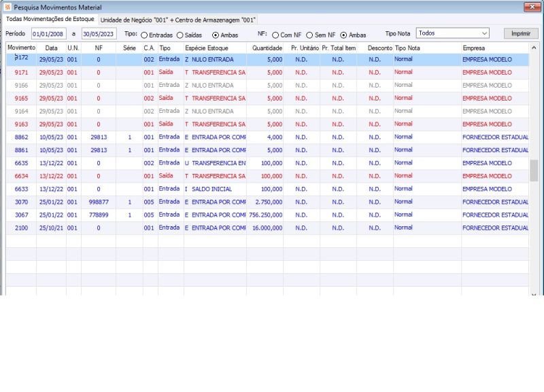Select movement row 6633 SALDO INICIAL
The height and width of the screenshot is (392, 544).
(x=267, y=189)
